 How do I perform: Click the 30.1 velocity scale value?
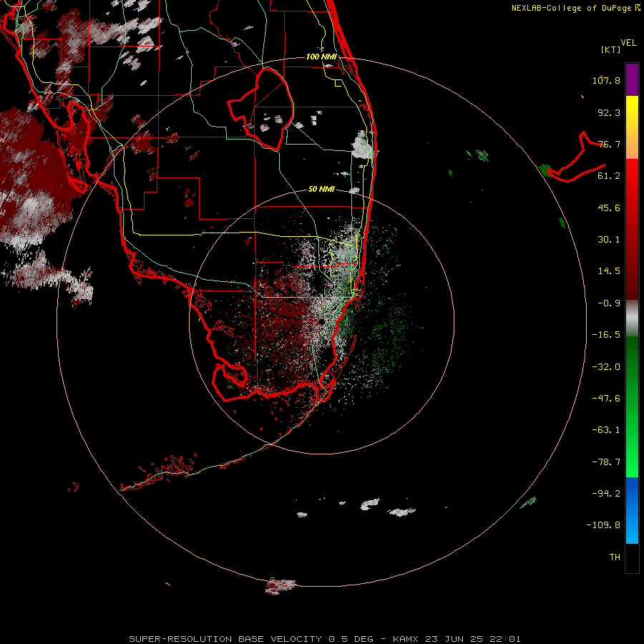click(x=609, y=240)
